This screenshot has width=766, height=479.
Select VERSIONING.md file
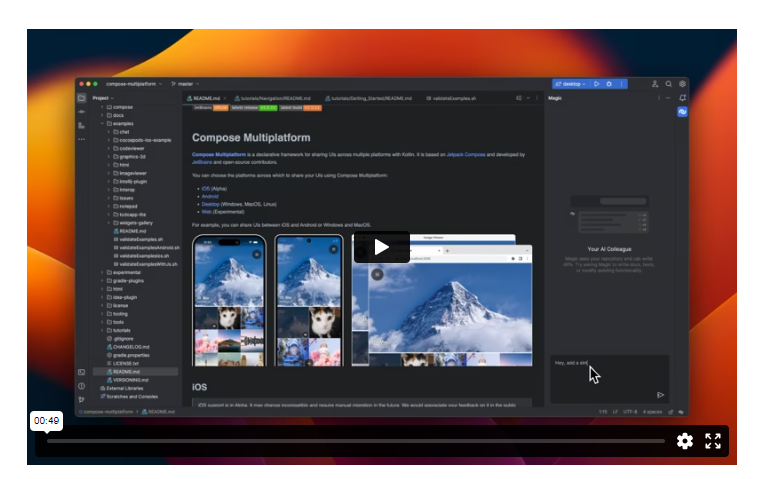(x=130, y=380)
